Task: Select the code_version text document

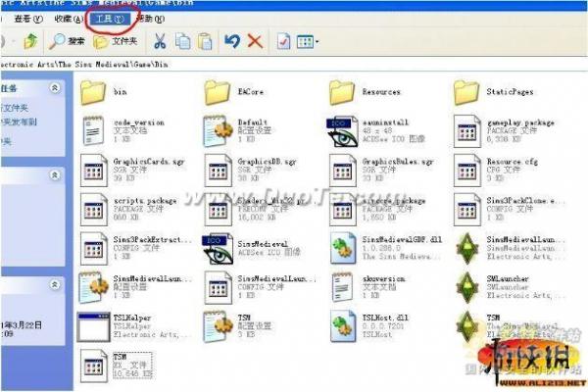Action: click(x=123, y=131)
